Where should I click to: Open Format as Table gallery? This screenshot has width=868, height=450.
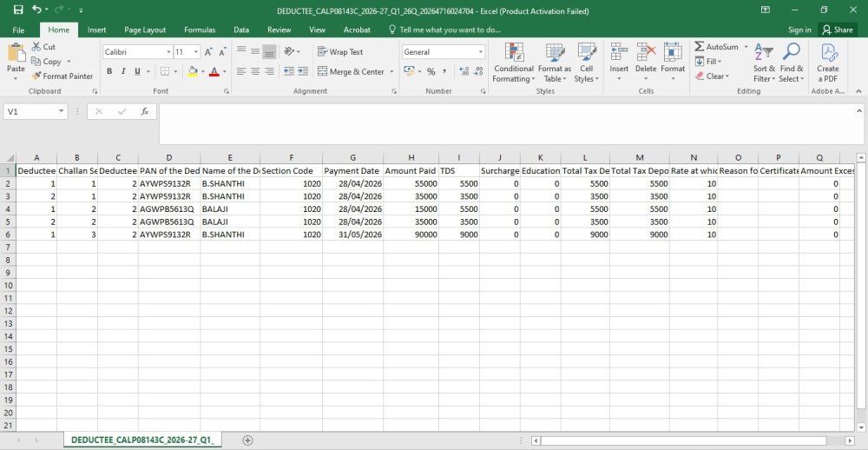tap(554, 63)
